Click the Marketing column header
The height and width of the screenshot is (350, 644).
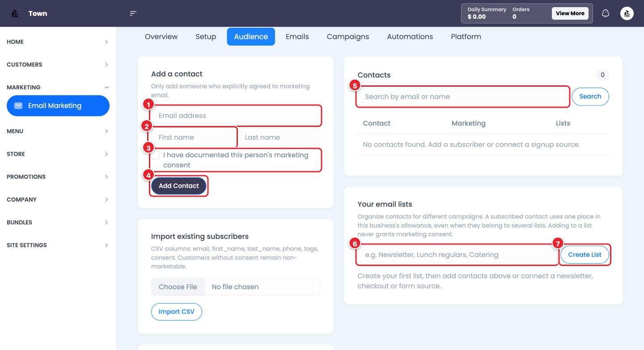469,123
